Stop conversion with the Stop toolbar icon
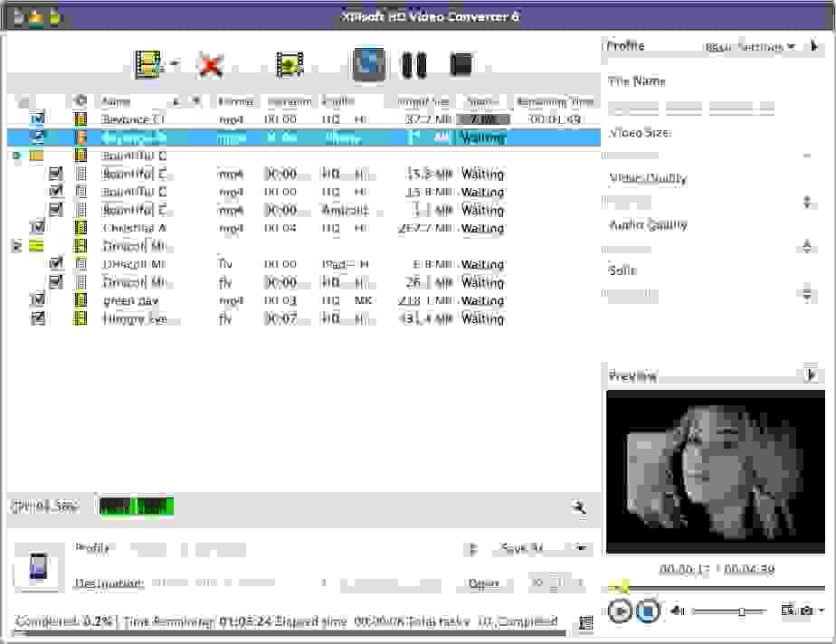836x644 pixels. tap(460, 63)
